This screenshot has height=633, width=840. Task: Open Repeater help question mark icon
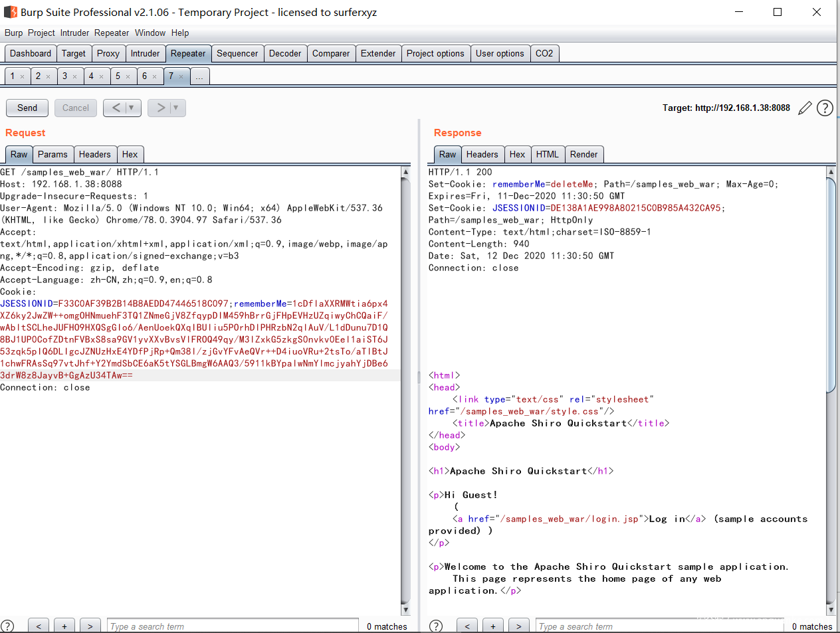825,108
